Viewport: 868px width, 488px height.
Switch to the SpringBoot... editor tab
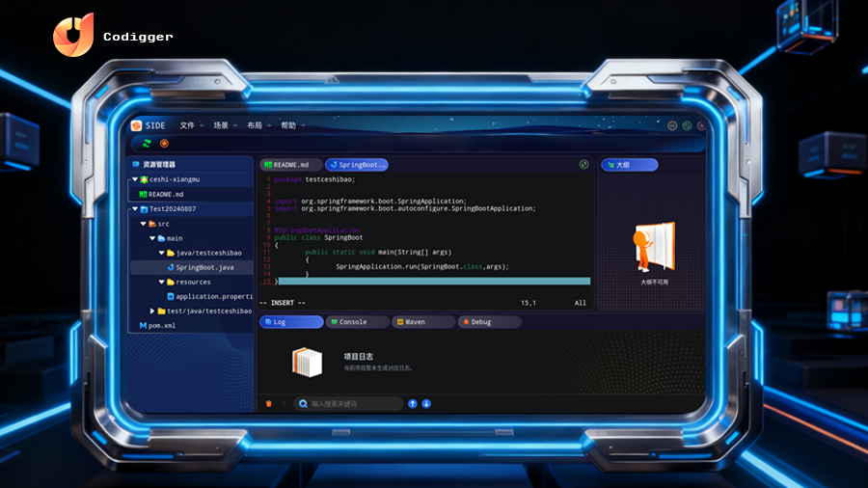point(357,165)
